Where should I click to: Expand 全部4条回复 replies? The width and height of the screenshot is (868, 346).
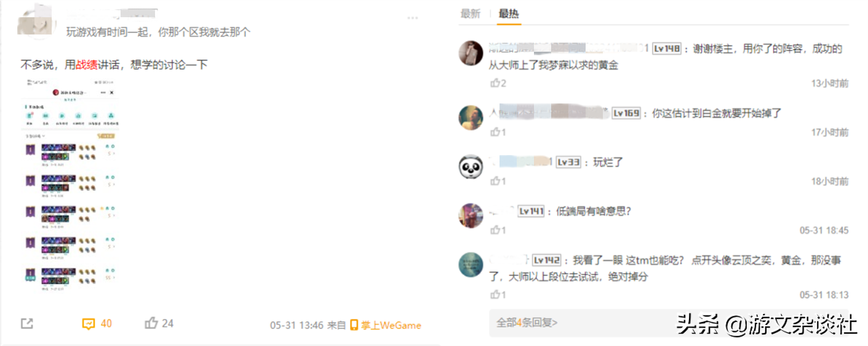527,322
